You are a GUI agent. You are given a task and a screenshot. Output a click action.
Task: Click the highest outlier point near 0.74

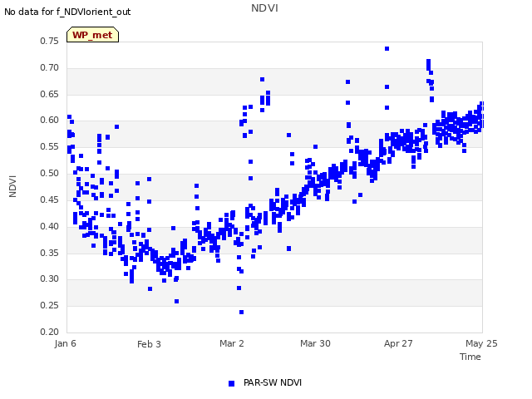[387, 49]
